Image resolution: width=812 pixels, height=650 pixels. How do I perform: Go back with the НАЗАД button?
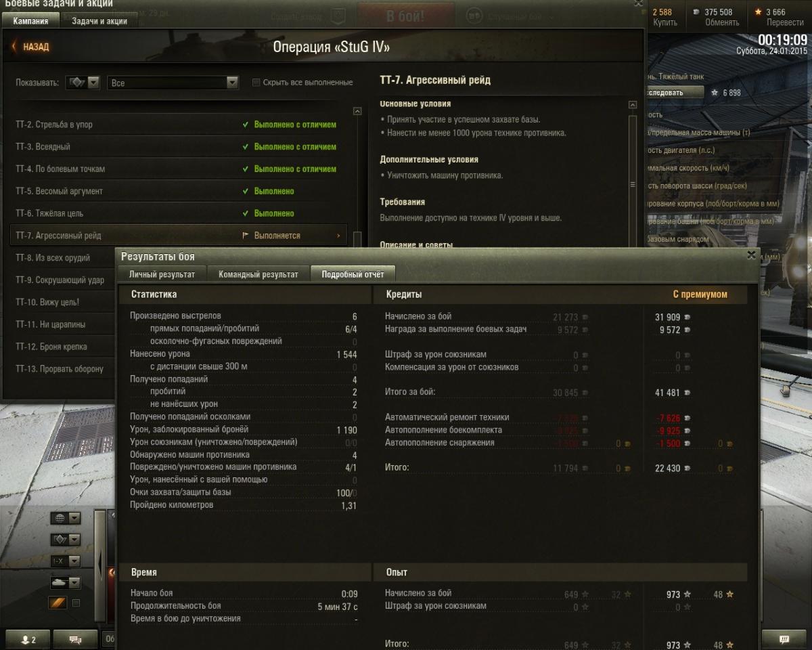(31, 47)
